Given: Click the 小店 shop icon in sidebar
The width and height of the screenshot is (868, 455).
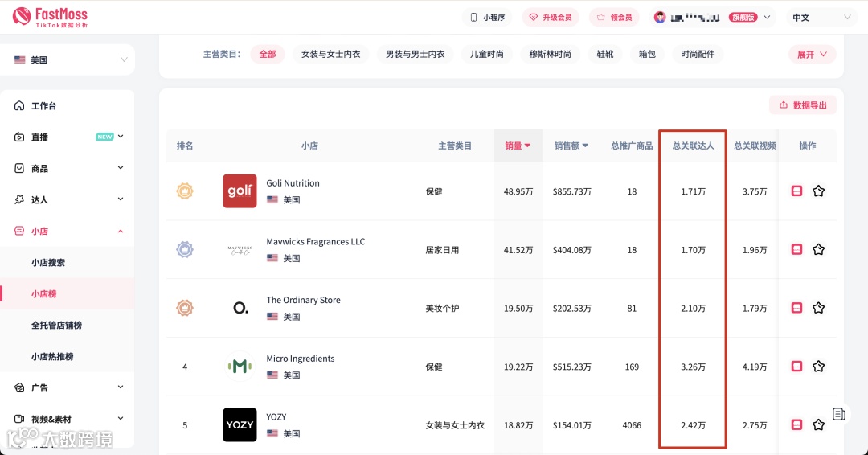Looking at the screenshot, I should coord(19,231).
